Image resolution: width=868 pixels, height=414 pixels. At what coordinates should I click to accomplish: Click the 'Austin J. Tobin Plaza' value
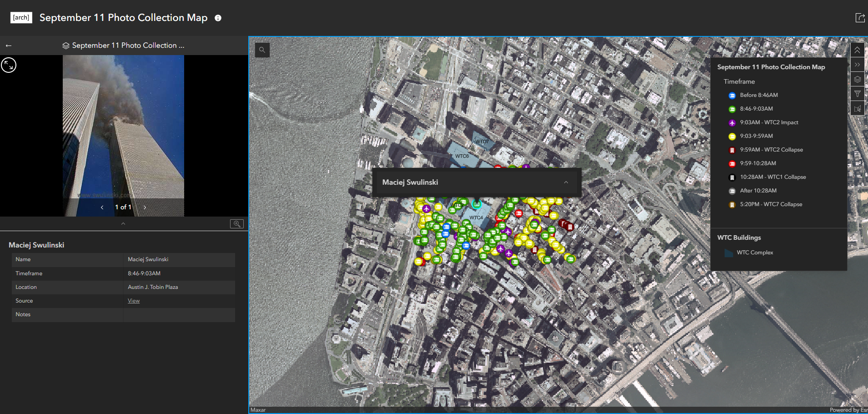point(153,287)
